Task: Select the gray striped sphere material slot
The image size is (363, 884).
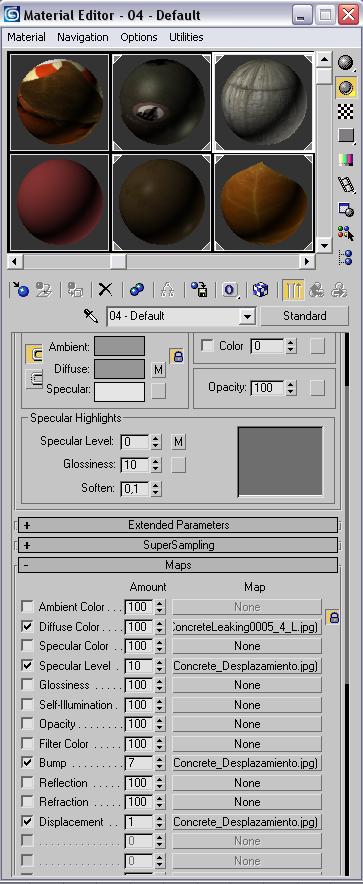Action: click(264, 103)
